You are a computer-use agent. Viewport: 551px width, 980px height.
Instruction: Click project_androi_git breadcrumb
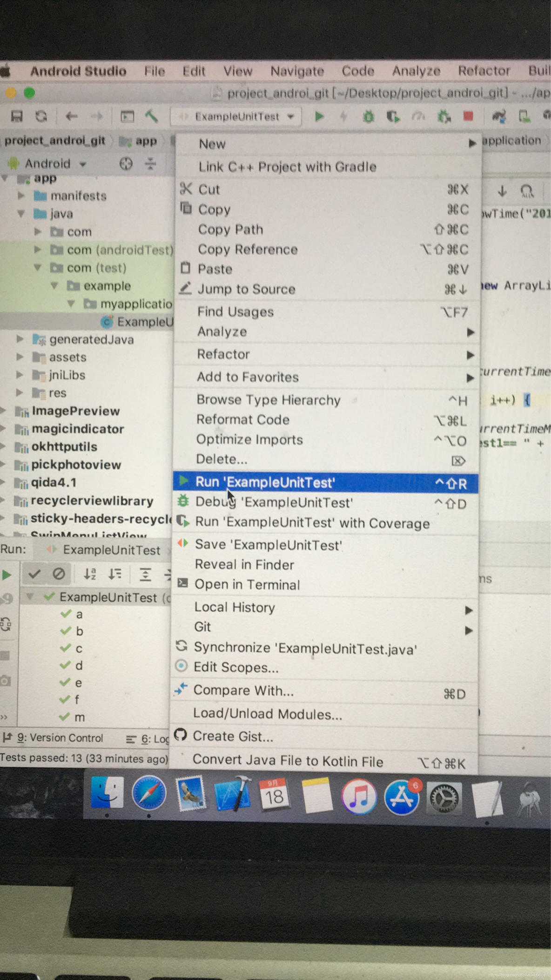tap(55, 141)
